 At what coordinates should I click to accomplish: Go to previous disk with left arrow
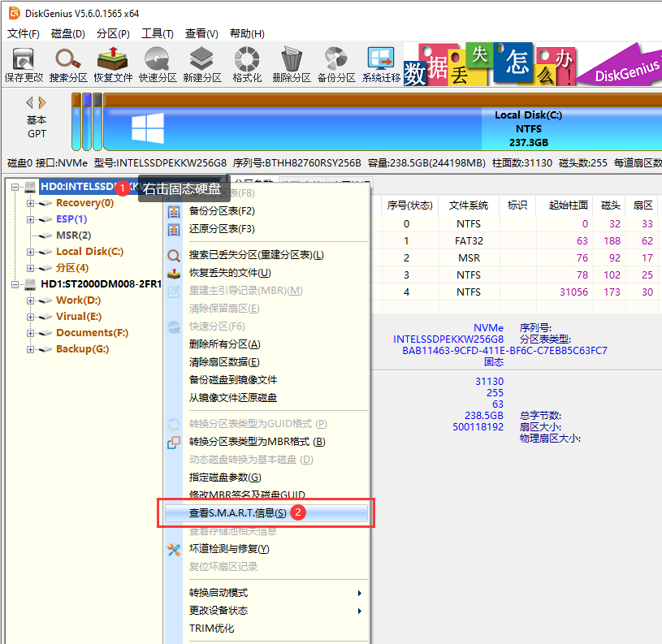click(x=29, y=102)
